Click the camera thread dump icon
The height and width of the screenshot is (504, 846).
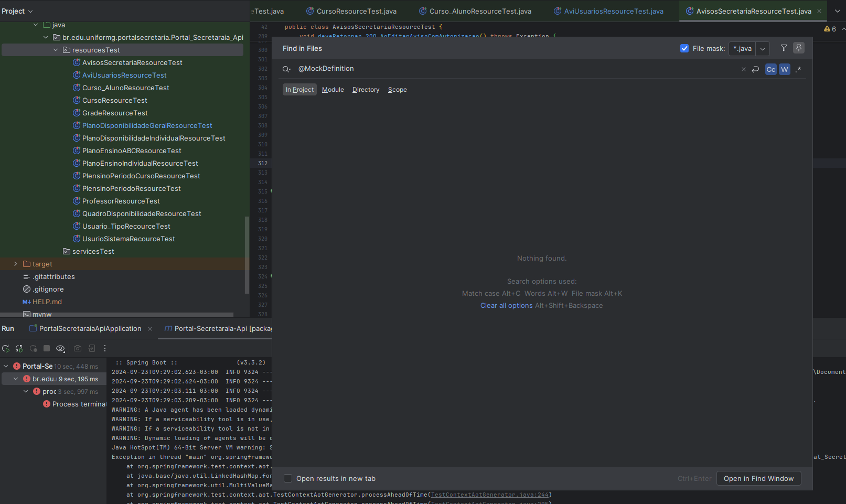tap(78, 348)
